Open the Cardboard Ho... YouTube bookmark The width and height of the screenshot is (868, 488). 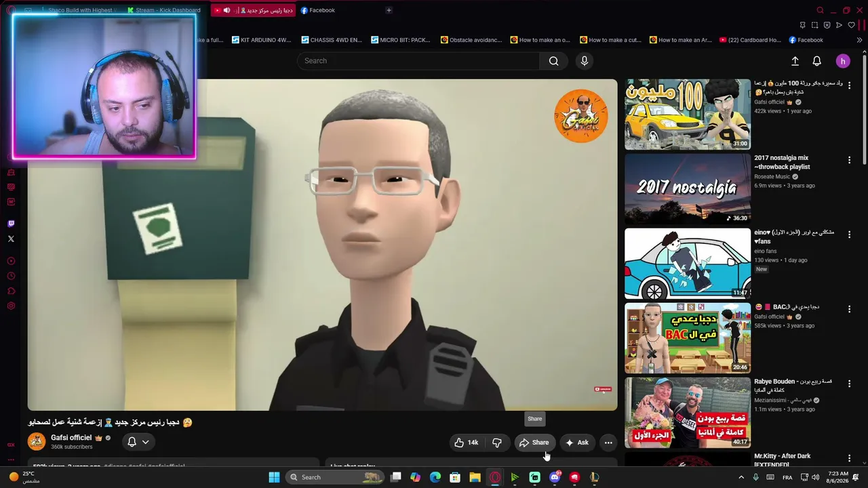(x=750, y=40)
